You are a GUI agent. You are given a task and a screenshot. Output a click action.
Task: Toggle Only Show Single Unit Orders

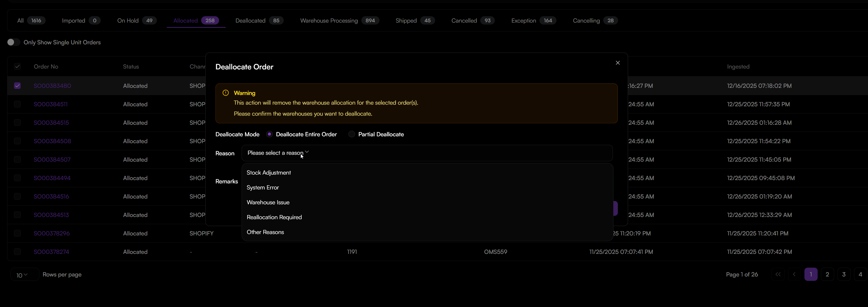tap(13, 42)
